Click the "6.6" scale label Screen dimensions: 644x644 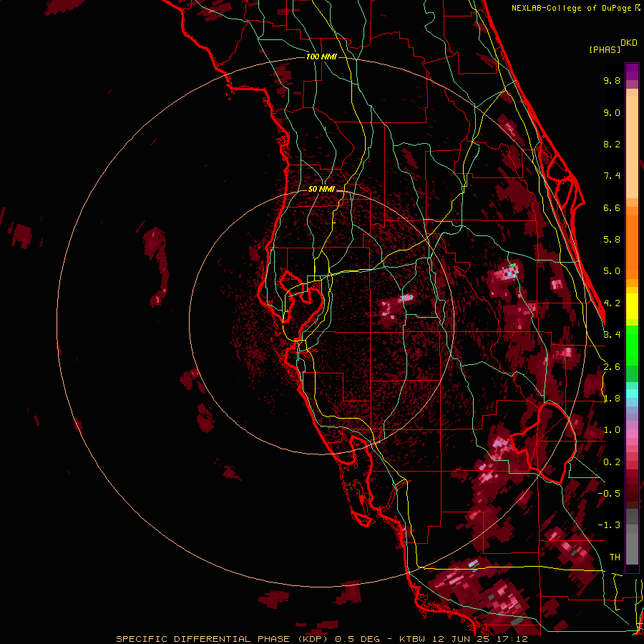[x=612, y=208]
